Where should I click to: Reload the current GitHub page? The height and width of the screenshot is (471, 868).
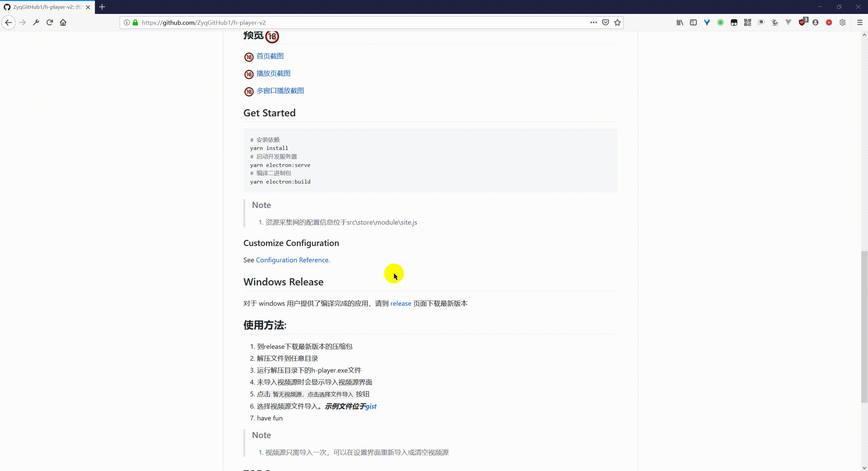[50, 23]
